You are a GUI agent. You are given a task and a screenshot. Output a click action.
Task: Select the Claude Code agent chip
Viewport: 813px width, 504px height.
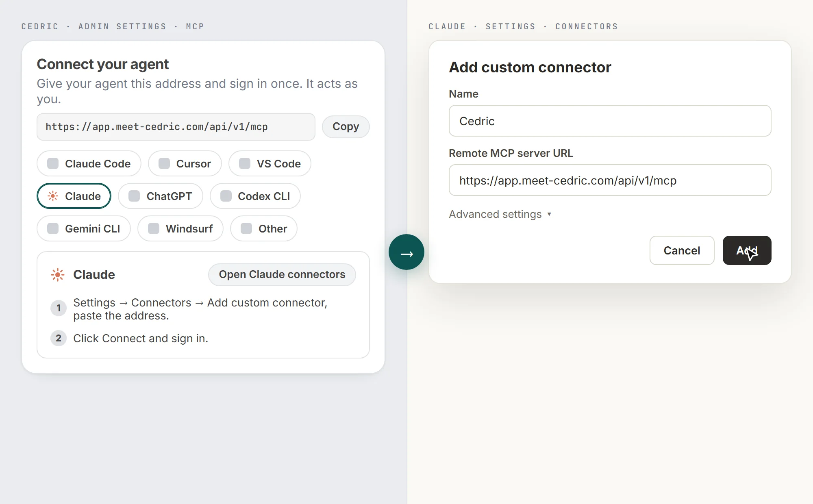pos(89,163)
